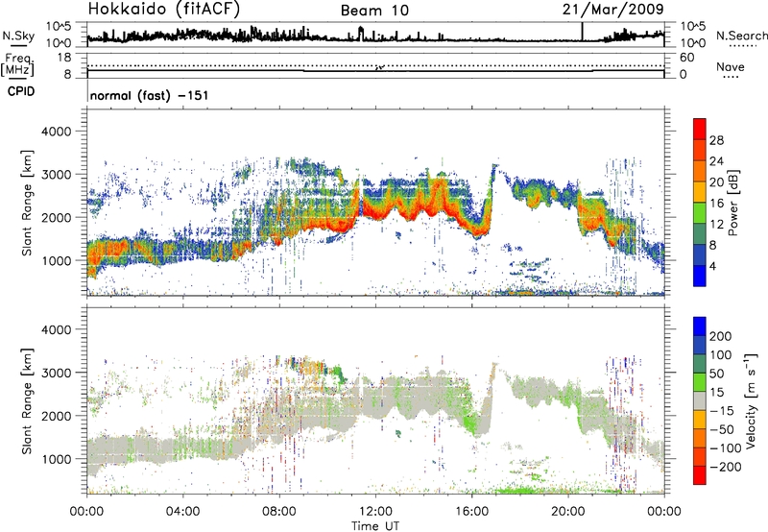Click the 'N.Sky' legend label
The image size is (768, 532).
[x=18, y=36]
